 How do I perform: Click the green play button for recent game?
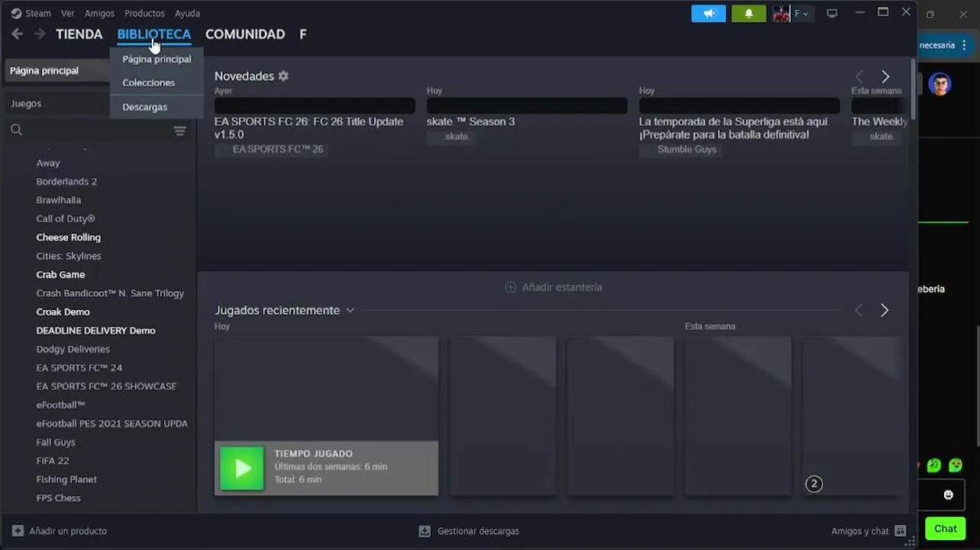242,468
